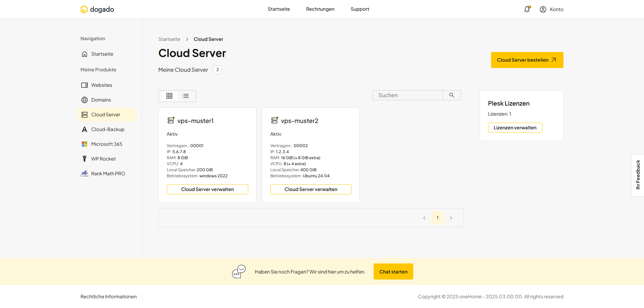
Task: Open the notifications bell
Action: (527, 9)
